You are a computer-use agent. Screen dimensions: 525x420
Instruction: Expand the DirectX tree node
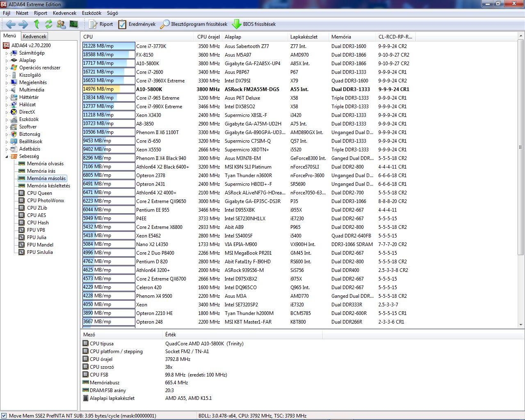click(7, 112)
